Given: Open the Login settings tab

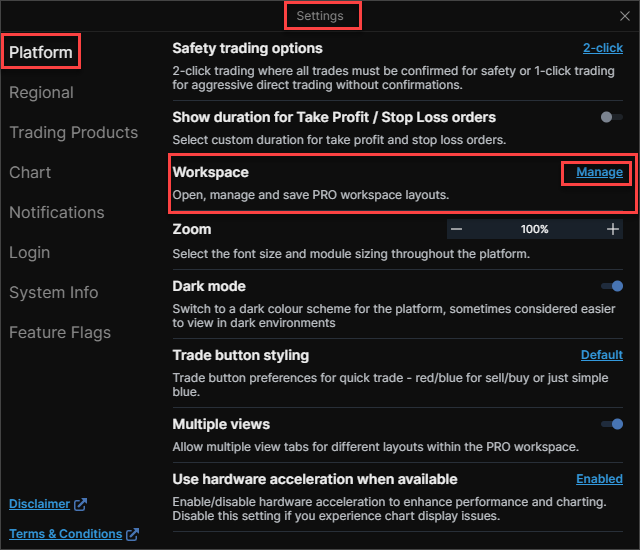Looking at the screenshot, I should click(29, 253).
